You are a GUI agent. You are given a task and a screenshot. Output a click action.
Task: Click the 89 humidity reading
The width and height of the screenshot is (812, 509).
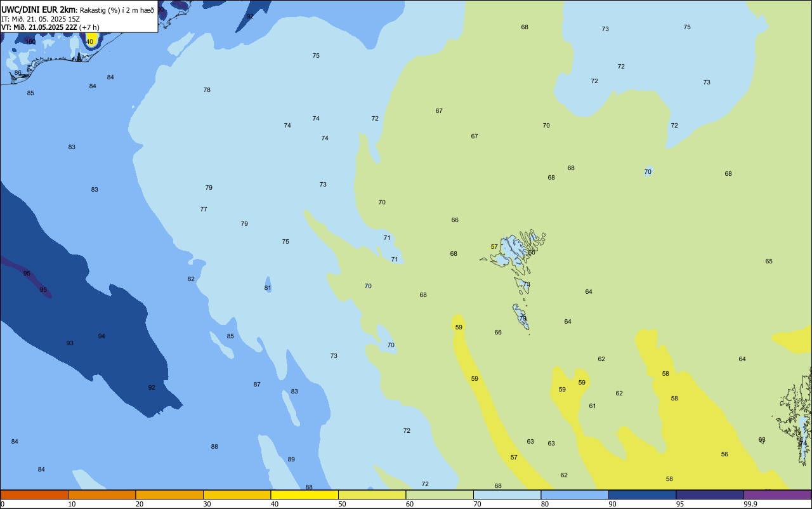291,459
